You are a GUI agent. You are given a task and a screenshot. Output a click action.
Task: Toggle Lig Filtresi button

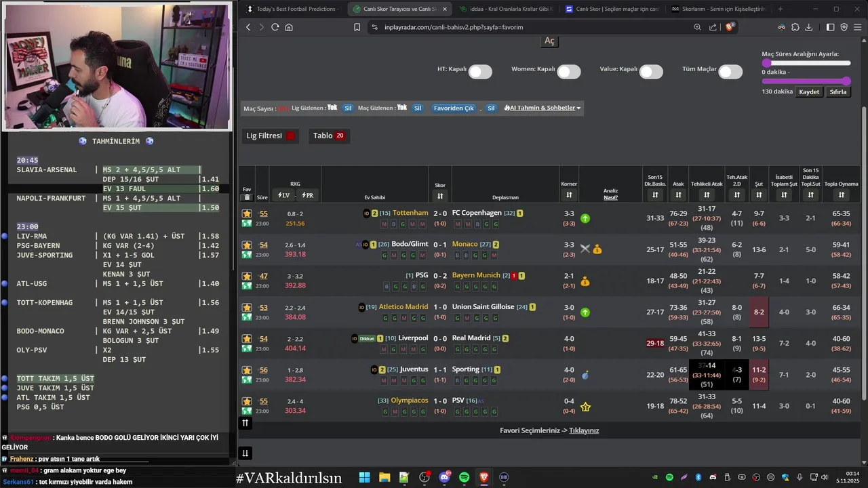(x=271, y=136)
